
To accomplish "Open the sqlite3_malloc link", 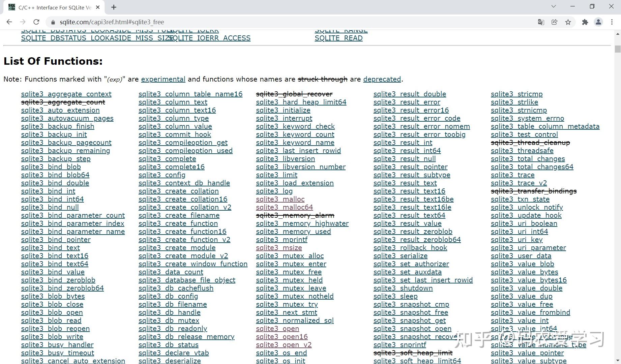I will [280, 199].
